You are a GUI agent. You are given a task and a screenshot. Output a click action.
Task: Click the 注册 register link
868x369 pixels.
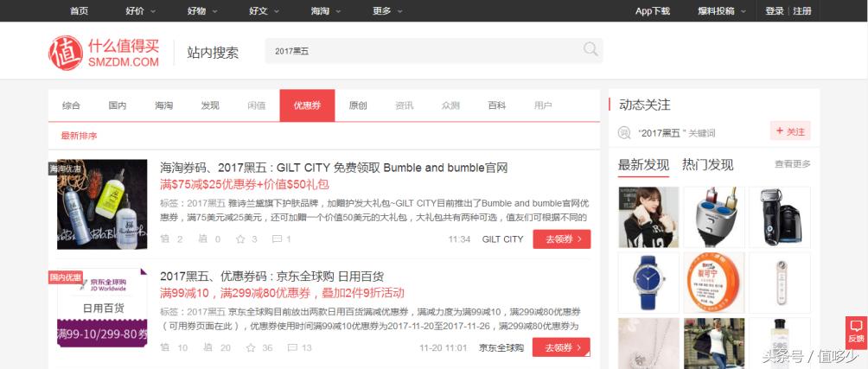pos(802,11)
